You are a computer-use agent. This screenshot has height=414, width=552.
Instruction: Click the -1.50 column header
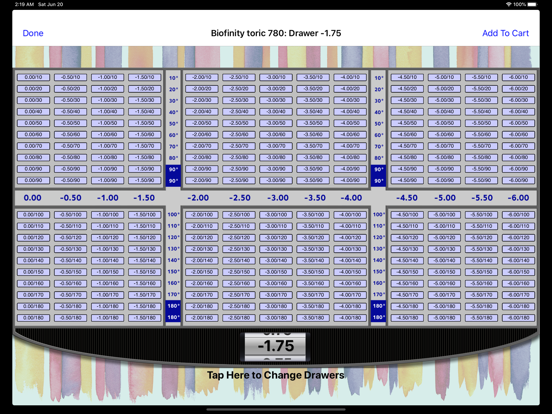144,198
